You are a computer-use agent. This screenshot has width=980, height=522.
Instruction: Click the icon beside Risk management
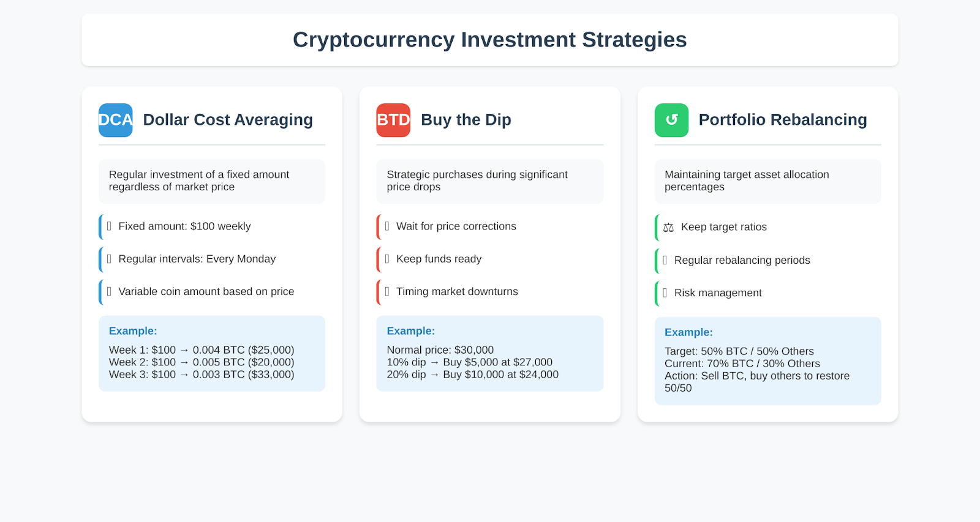(665, 293)
